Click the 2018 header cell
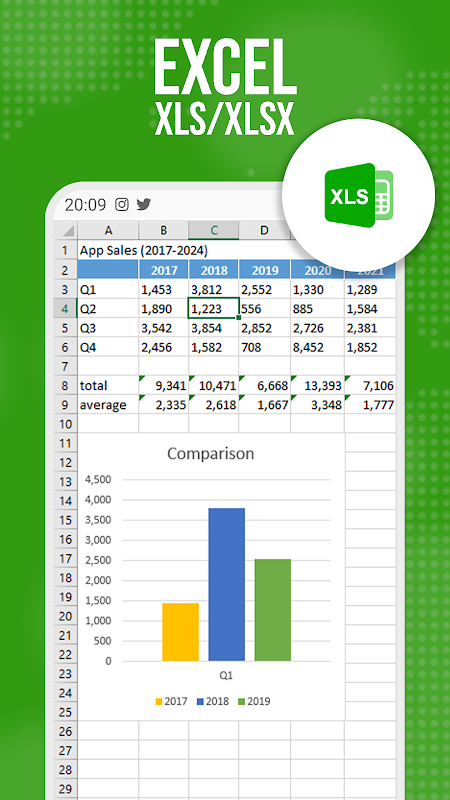The width and height of the screenshot is (450, 800). tap(213, 270)
